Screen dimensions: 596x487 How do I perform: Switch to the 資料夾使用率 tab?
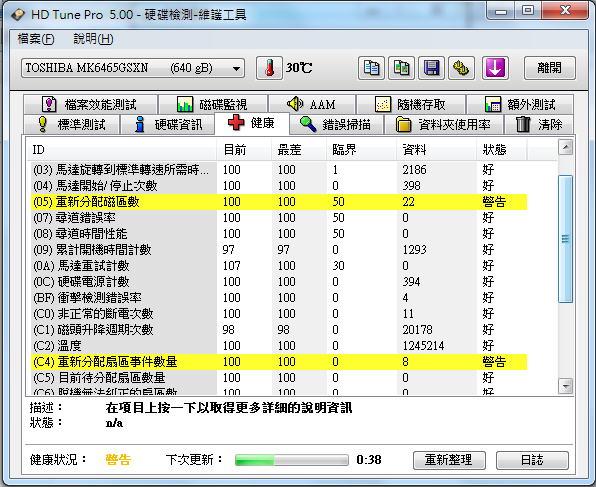tap(444, 124)
